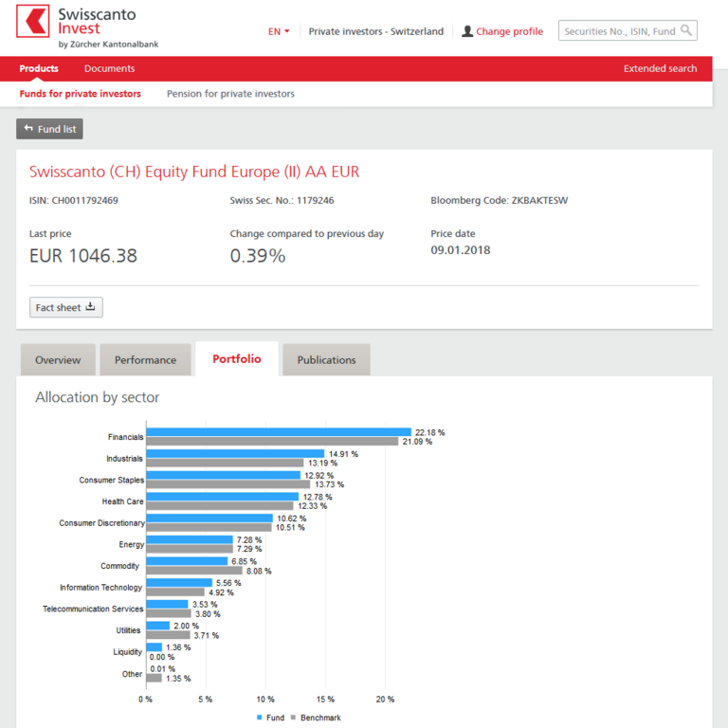Click the Fact sheet download icon
Screen dimensions: 728x728
pos(91,306)
